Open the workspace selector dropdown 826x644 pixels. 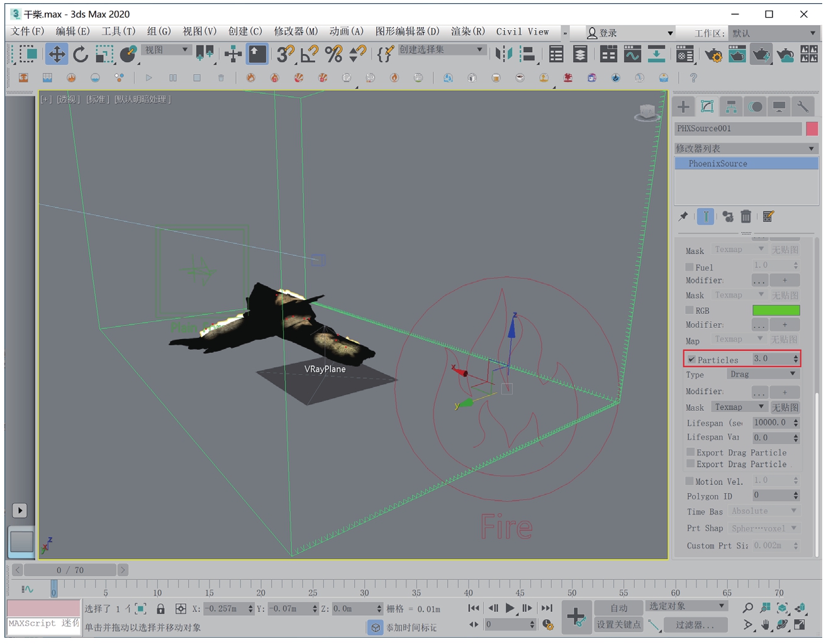(774, 33)
